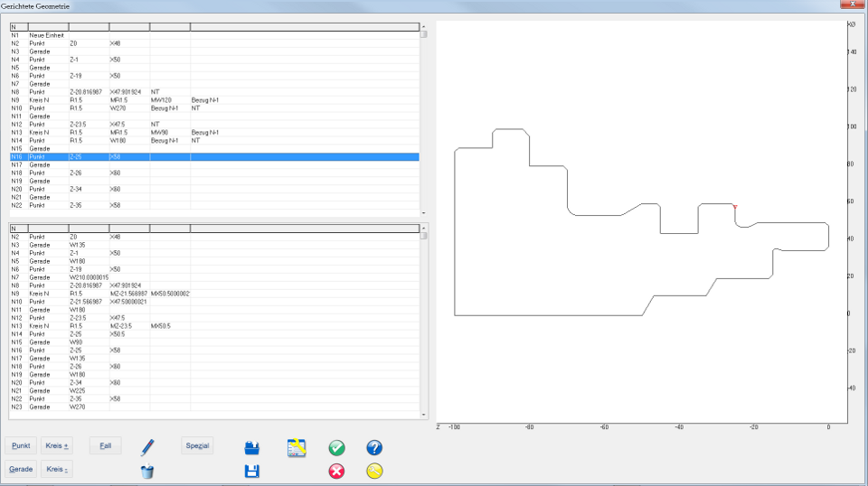Click the upper table's scroll up arrow
The image size is (868, 486).
(x=423, y=26)
